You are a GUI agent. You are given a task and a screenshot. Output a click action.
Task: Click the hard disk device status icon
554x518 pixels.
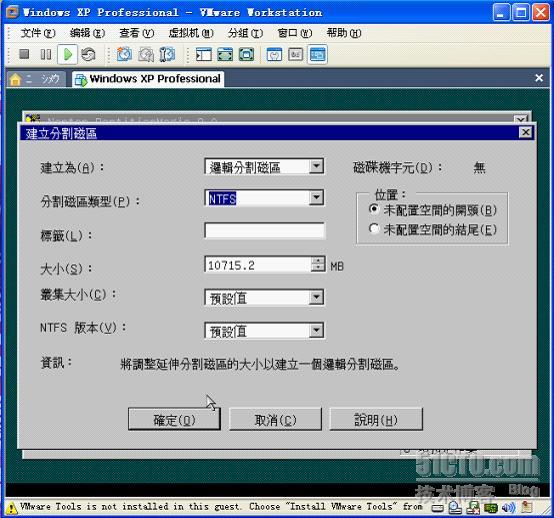[x=437, y=508]
